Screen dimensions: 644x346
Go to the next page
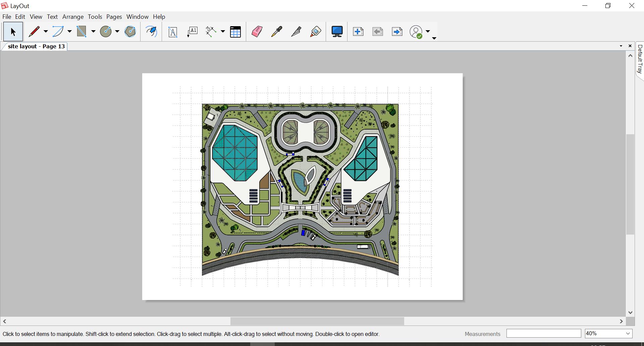point(397,32)
